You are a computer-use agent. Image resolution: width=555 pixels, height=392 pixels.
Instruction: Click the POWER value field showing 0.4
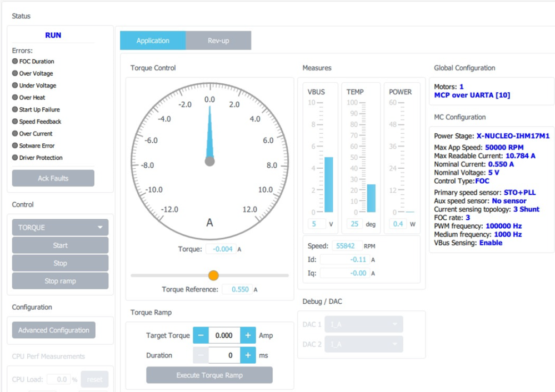[x=398, y=224]
